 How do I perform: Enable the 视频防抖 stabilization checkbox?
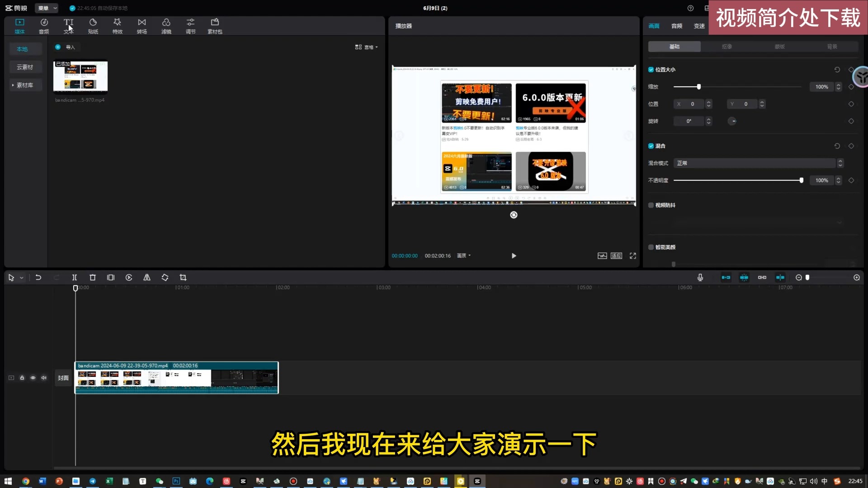[651, 205]
